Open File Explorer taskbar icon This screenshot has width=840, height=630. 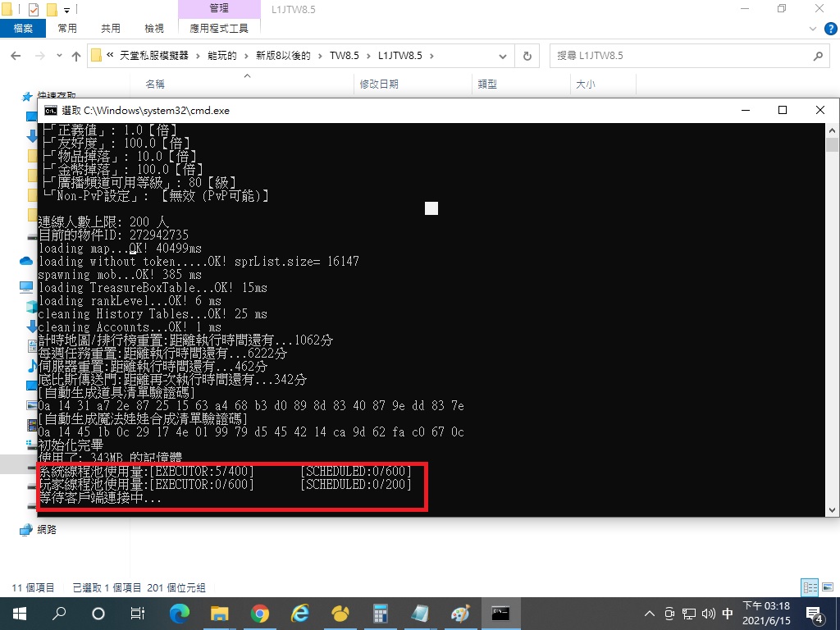[x=220, y=614]
